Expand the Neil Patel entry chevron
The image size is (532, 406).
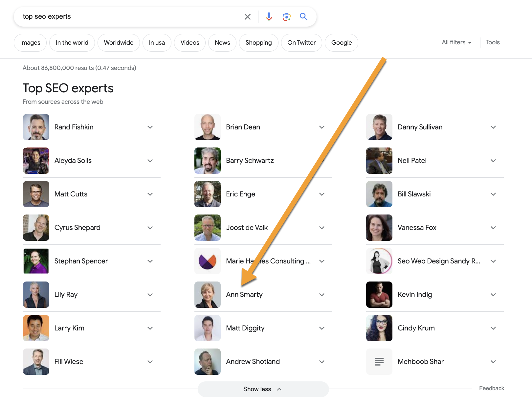493,161
